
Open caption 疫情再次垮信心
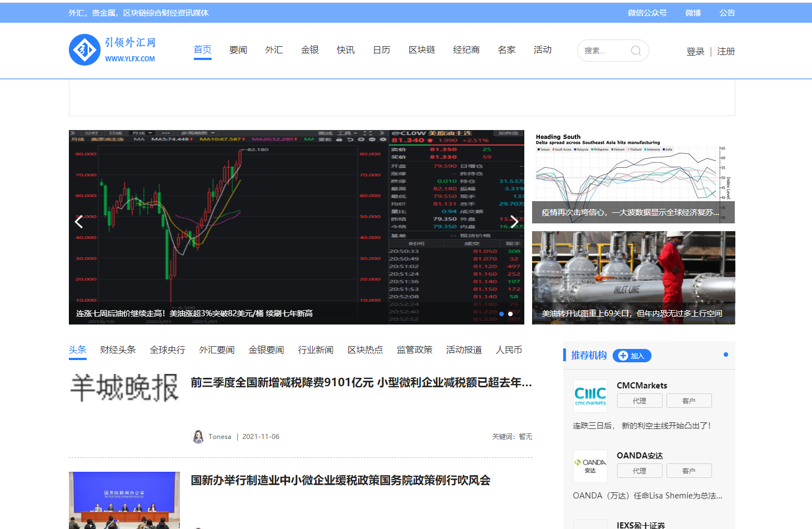pyautogui.click(x=630, y=212)
